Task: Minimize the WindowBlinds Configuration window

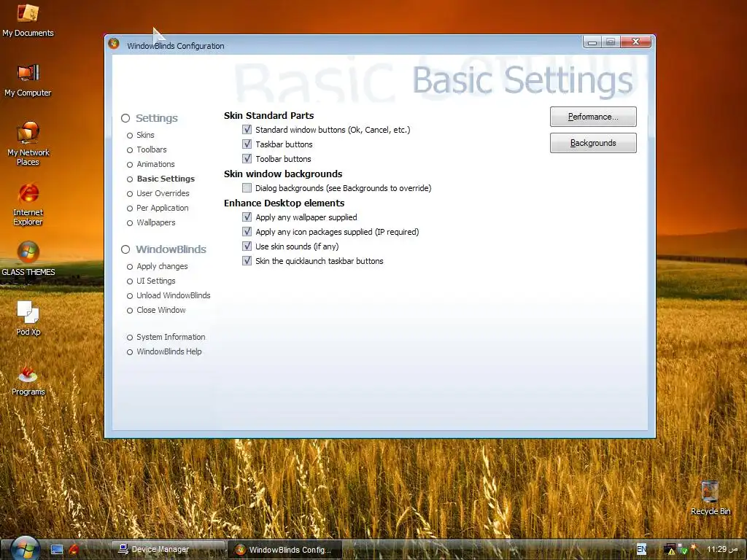Action: click(x=592, y=42)
